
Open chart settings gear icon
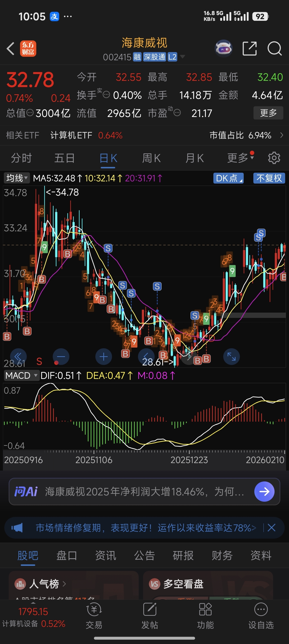click(x=274, y=158)
